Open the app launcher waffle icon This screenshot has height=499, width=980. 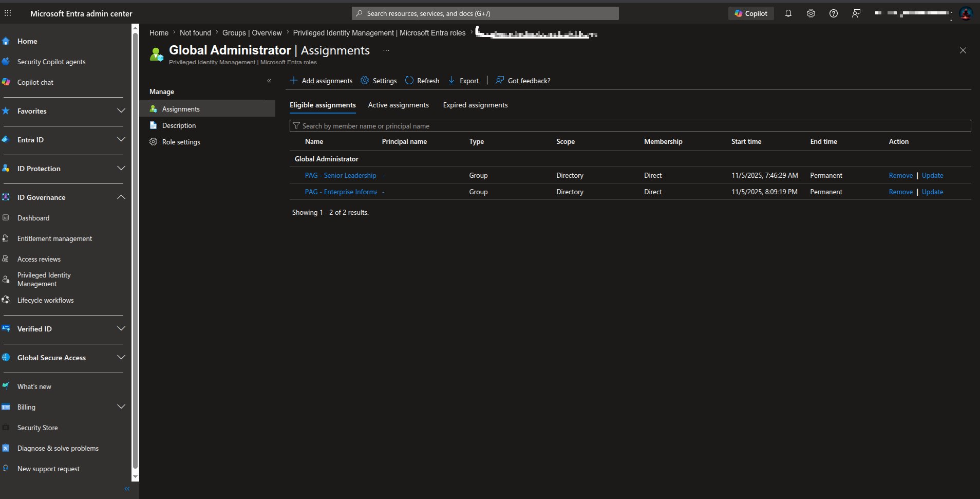coord(8,13)
